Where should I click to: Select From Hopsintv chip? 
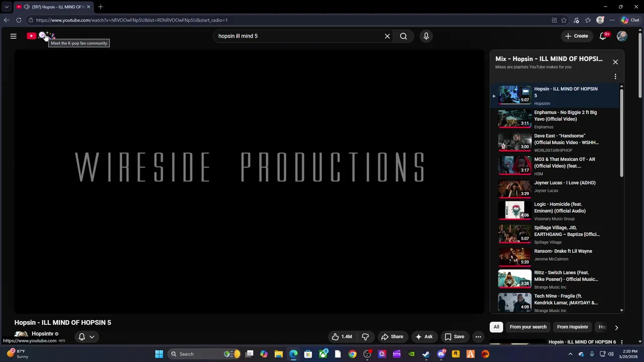pos(573,327)
